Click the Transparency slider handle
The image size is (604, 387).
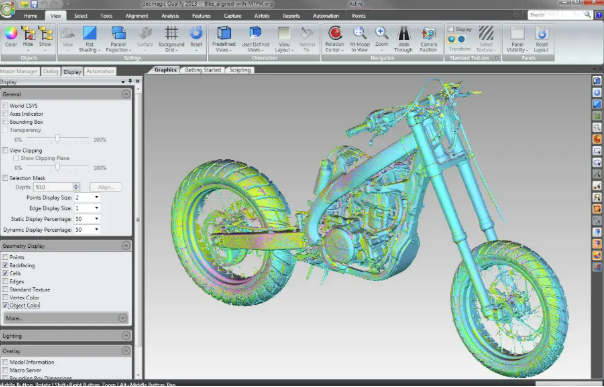pyautogui.click(x=57, y=138)
